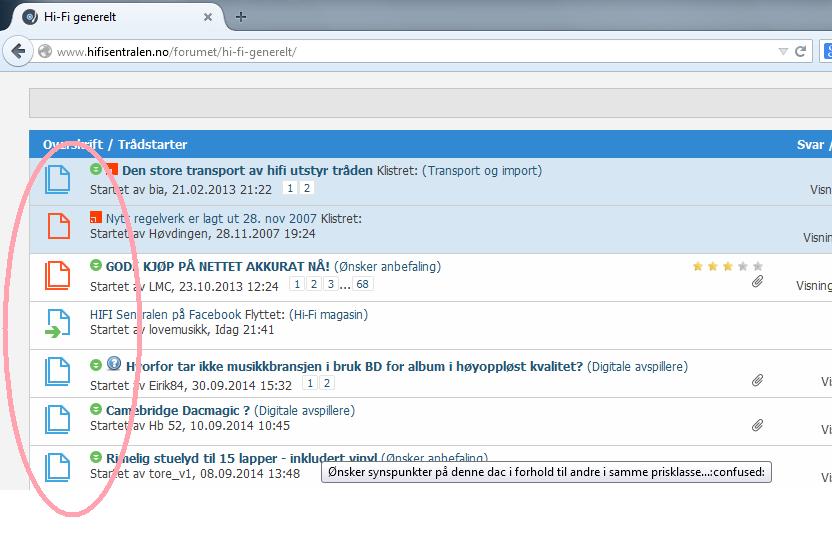Image resolution: width=832 pixels, height=560 pixels.
Task: Open thread Nytt regelverk er lagt ut
Action: (211, 218)
